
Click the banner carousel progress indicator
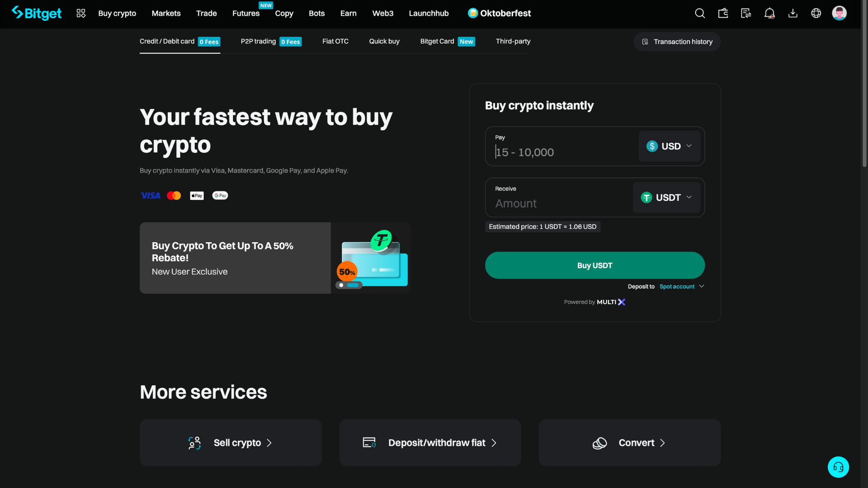(348, 286)
